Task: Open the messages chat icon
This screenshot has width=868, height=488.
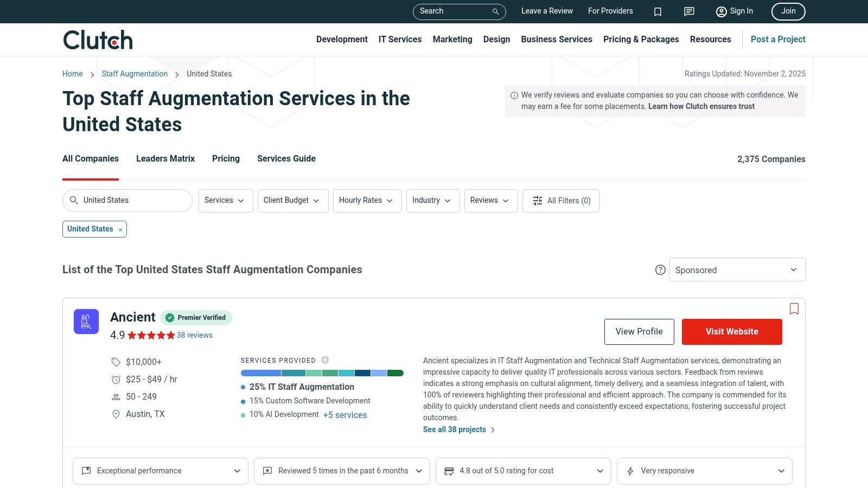Action: pos(689,11)
